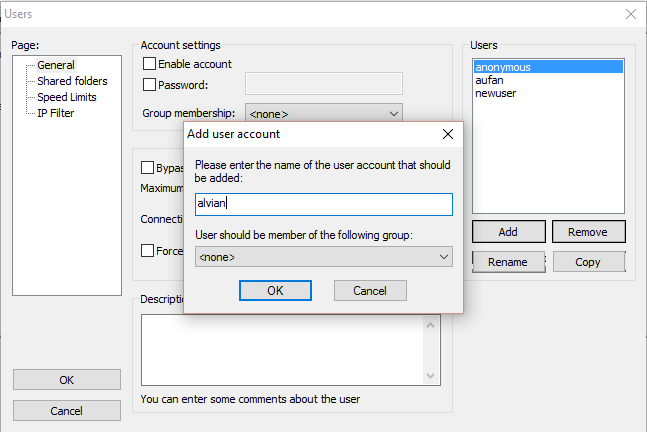Image resolution: width=647 pixels, height=432 pixels.
Task: Click the user account name text field
Action: (x=323, y=204)
